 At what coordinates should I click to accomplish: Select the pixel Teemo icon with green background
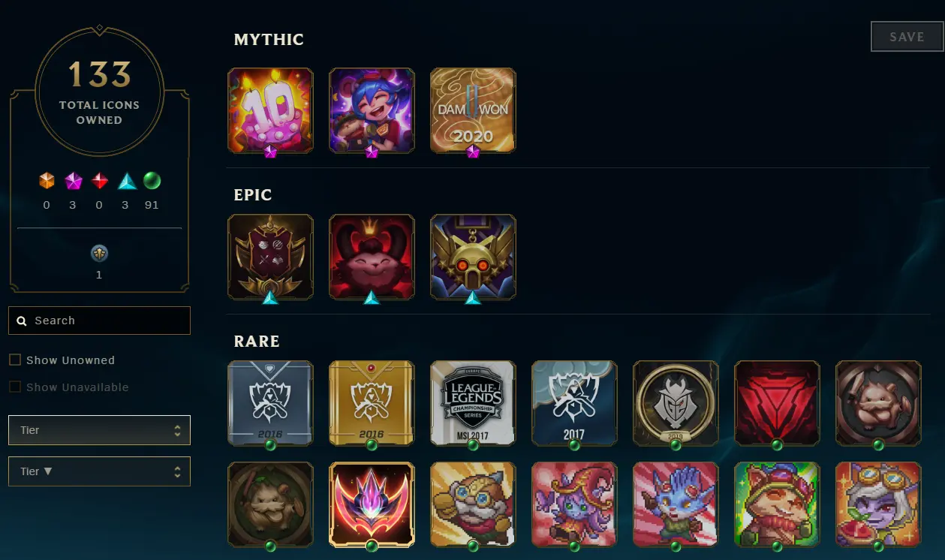point(777,504)
